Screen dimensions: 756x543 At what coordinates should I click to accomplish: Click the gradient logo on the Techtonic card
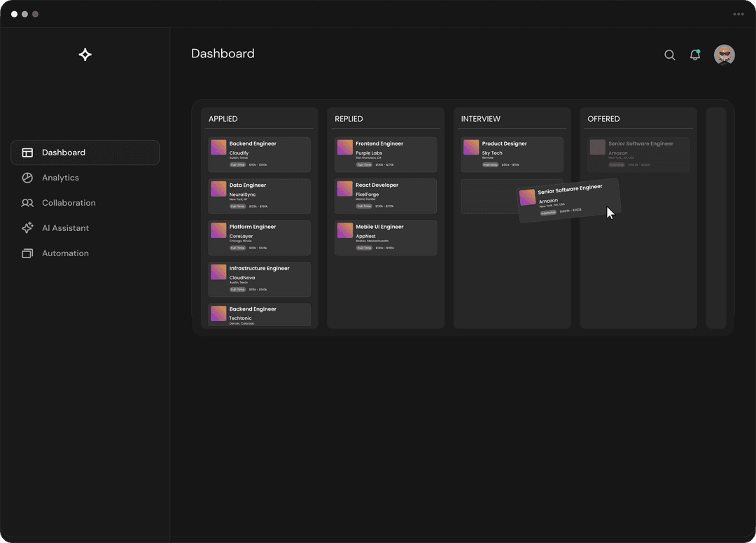tap(218, 313)
